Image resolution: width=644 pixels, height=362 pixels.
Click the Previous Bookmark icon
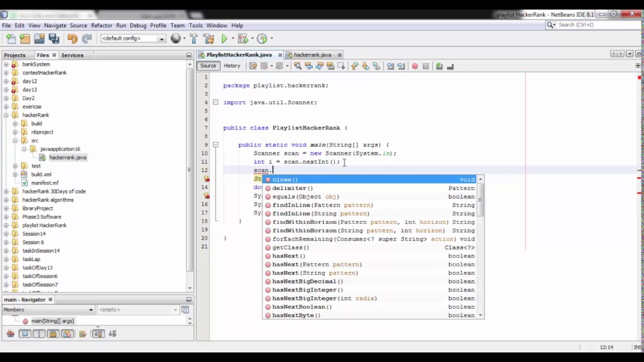click(355, 66)
